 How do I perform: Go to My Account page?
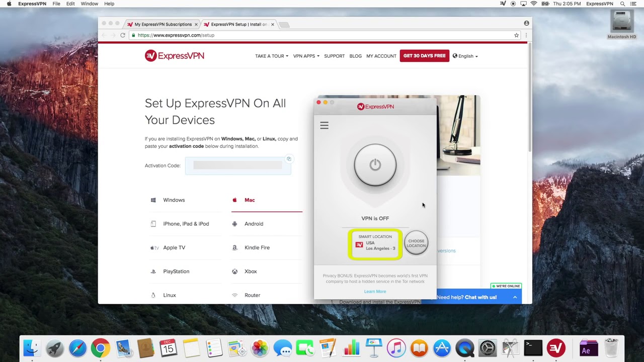click(381, 56)
